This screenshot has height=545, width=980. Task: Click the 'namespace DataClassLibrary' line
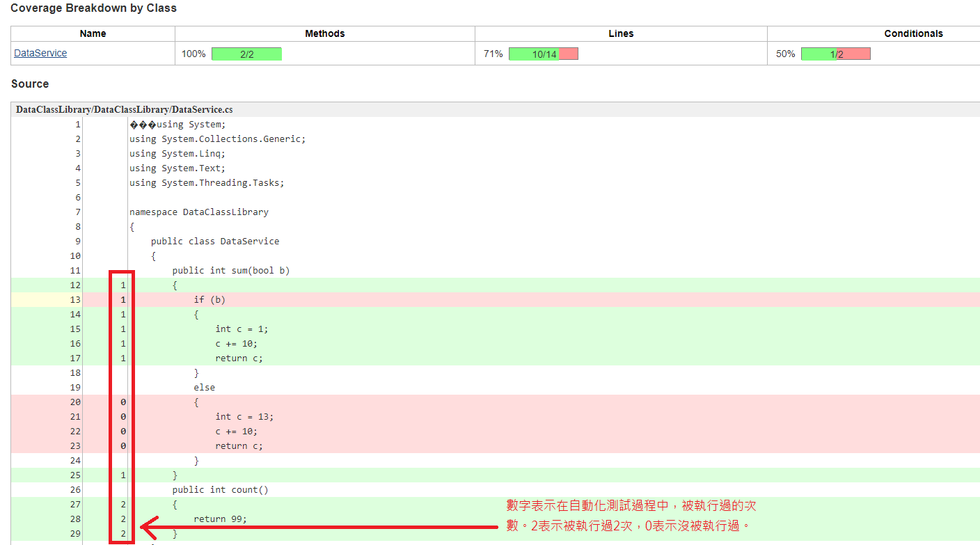tap(199, 212)
